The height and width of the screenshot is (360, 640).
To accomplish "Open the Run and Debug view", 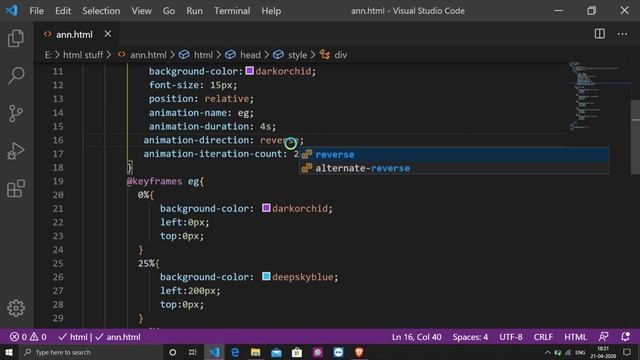I will (16, 151).
